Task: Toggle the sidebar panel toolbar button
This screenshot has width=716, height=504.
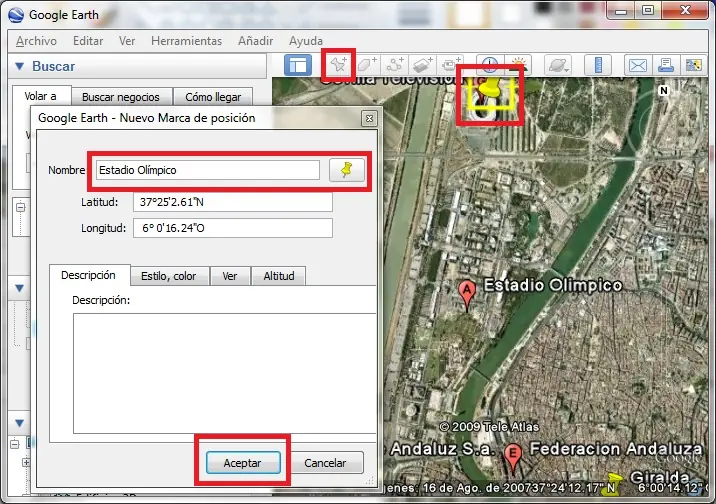Action: tap(298, 65)
